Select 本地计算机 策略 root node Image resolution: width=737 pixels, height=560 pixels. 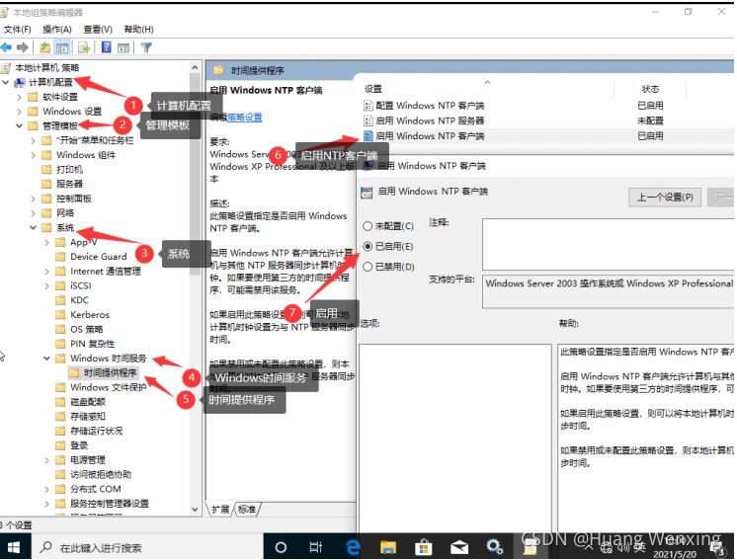(47, 67)
